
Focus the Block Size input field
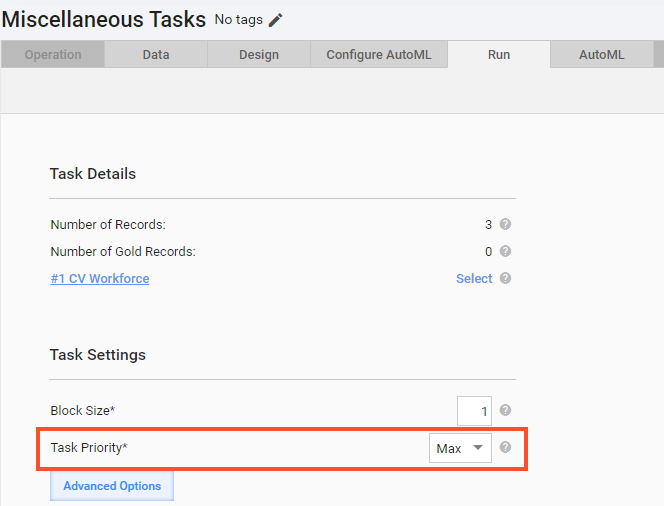pos(474,411)
